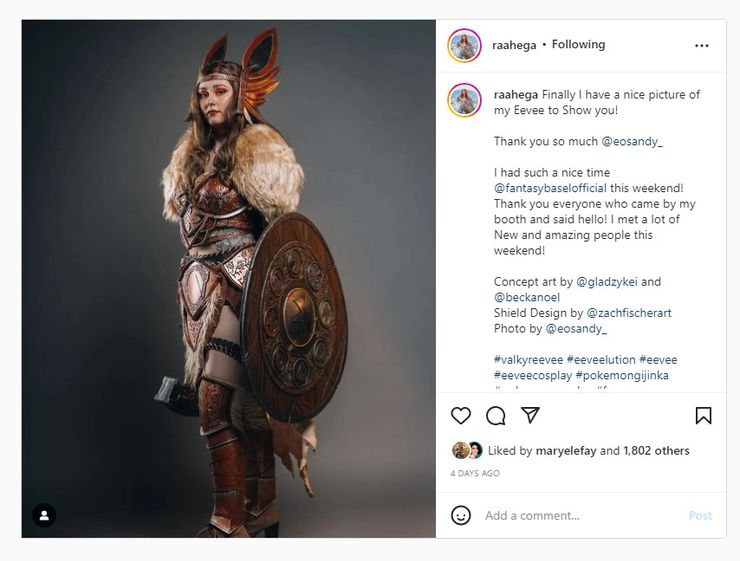Viewport: 740px width, 561px height.
Task: Open comments with the speech bubble icon
Action: (495, 416)
